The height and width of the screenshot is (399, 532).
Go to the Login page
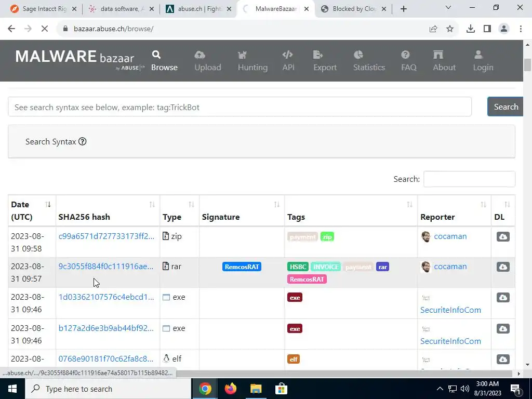point(483,61)
